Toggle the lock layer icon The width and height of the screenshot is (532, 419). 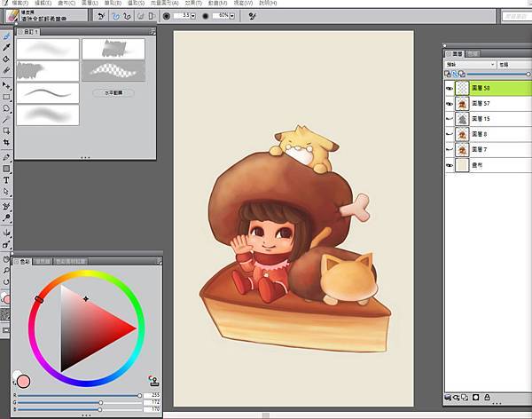[x=487, y=398]
